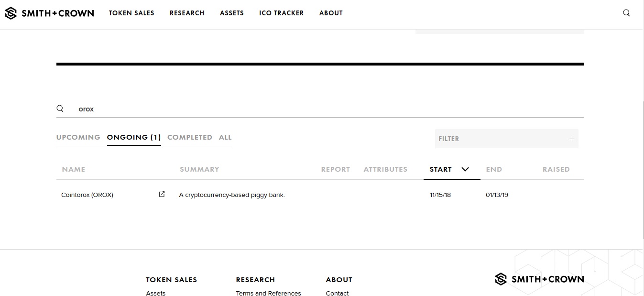The height and width of the screenshot is (296, 644).
Task: Open footer About heading
Action: (x=339, y=280)
